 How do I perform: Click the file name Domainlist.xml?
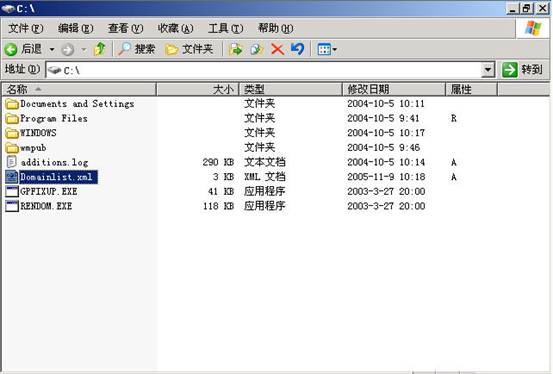(56, 177)
